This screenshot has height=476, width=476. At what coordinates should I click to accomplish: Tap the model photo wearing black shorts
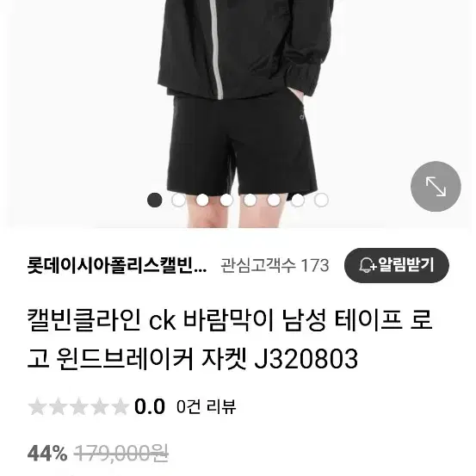point(238,114)
